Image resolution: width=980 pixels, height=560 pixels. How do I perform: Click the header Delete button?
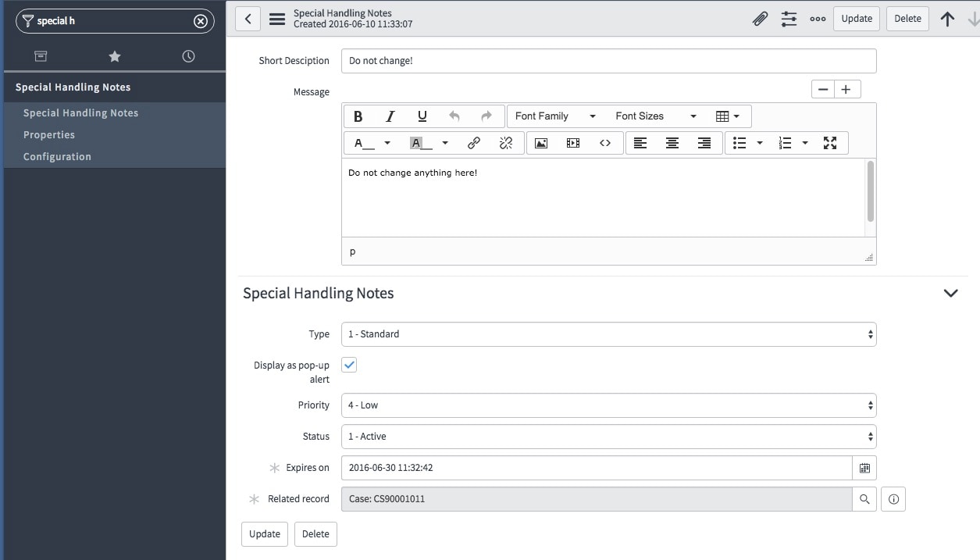point(907,19)
